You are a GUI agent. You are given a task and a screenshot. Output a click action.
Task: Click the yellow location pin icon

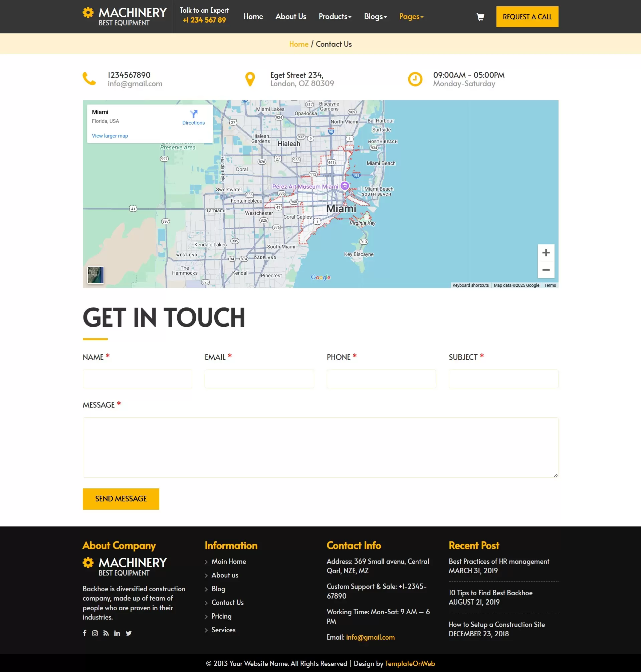[x=250, y=79]
